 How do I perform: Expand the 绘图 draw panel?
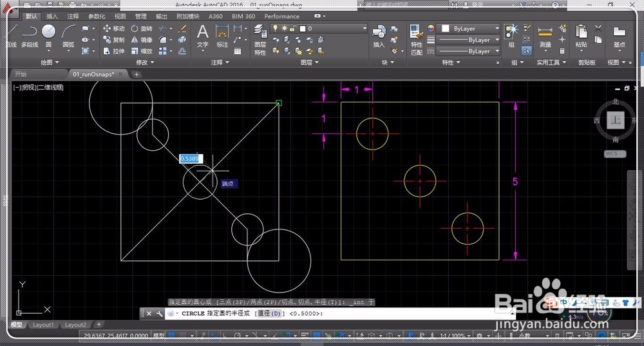point(50,62)
